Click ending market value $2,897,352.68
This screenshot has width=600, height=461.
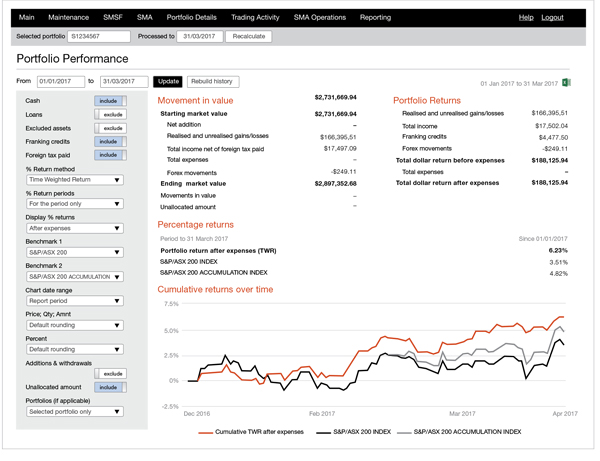pos(336,184)
